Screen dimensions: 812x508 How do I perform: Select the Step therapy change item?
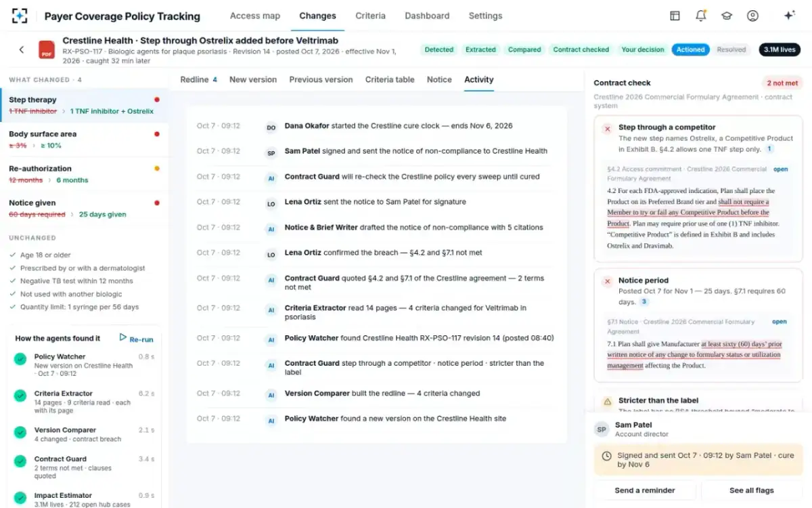pos(84,105)
